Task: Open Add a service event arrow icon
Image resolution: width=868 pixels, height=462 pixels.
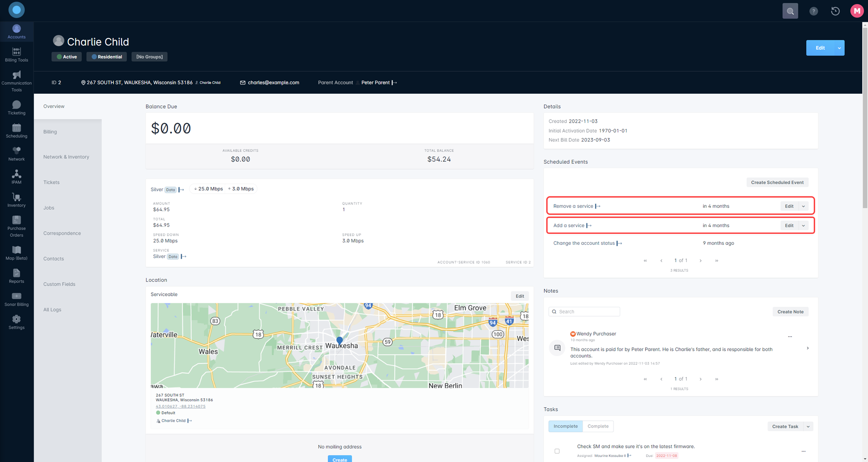Action: 589,225
